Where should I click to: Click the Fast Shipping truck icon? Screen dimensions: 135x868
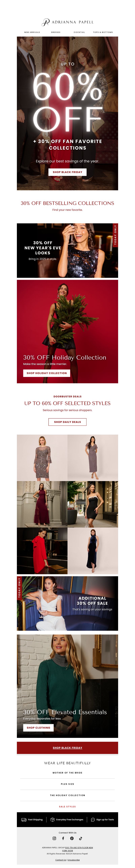click(24, 819)
